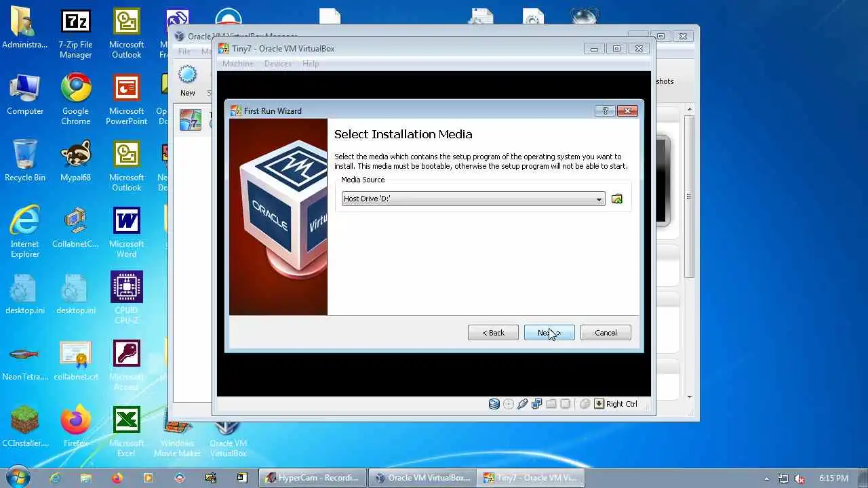Open Microsoft Access desktop icon
The image size is (868, 488).
(x=127, y=366)
